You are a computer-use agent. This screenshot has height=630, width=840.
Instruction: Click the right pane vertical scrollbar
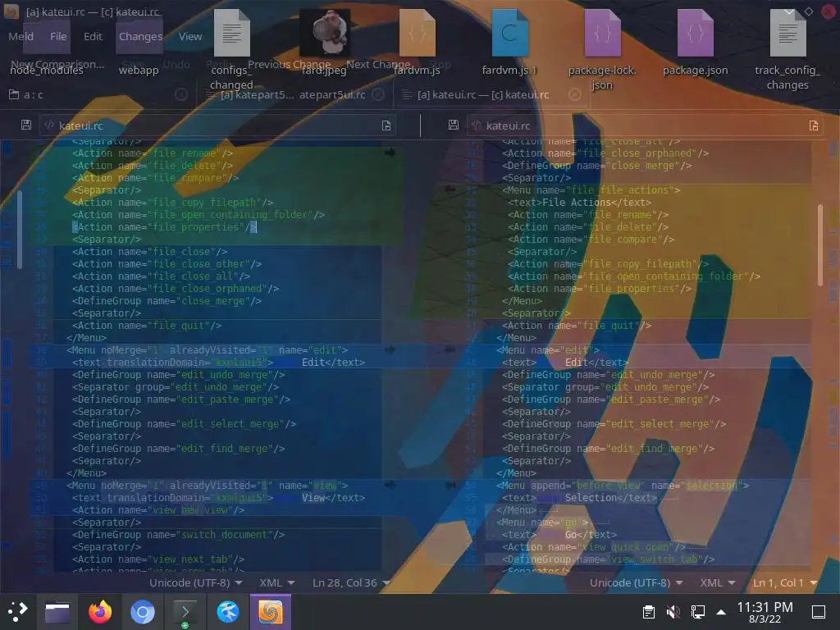[820, 245]
